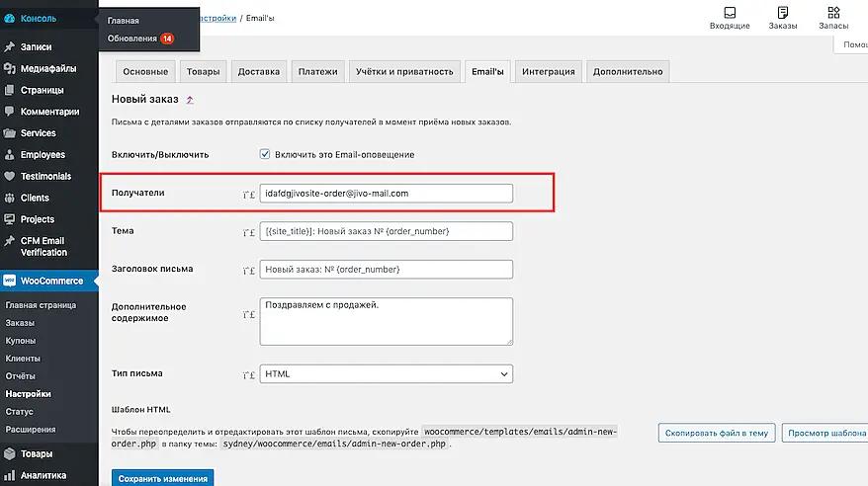Viewport: 868px width, 486px height.
Task: Open Статус in WooCommerce submenu
Action: [20, 411]
